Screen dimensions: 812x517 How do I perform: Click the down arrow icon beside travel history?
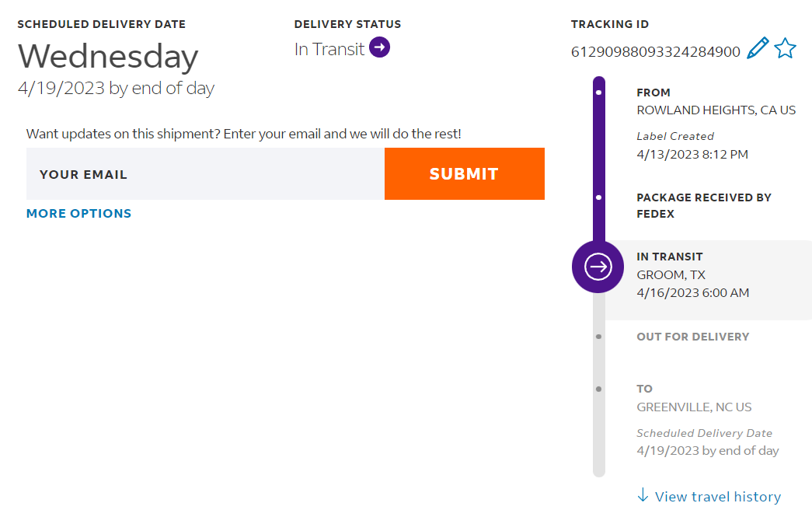click(643, 495)
